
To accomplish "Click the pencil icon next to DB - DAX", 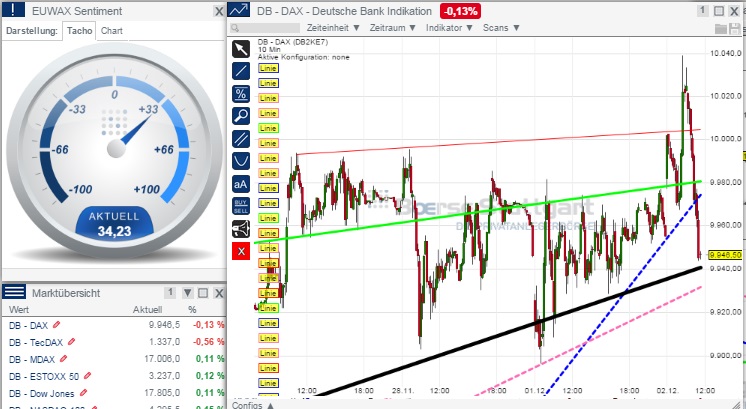I will (x=57, y=325).
